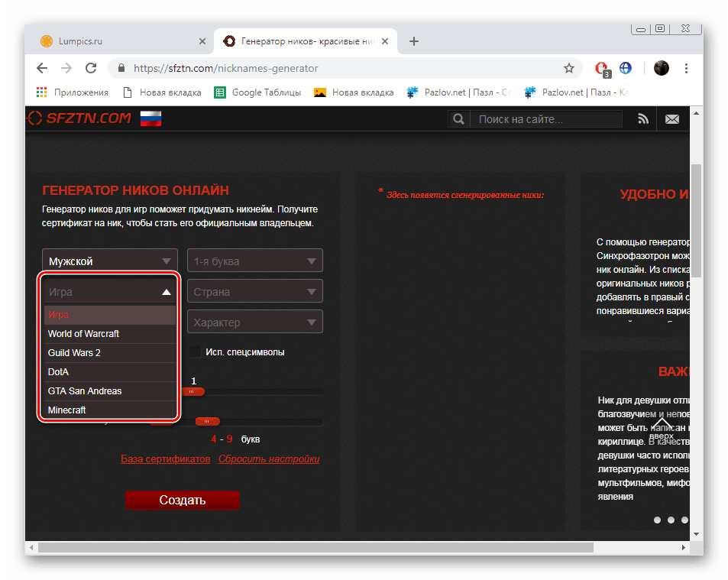The height and width of the screenshot is (580, 728).
Task: Click the SFZTN.COM logo
Action: [x=79, y=118]
